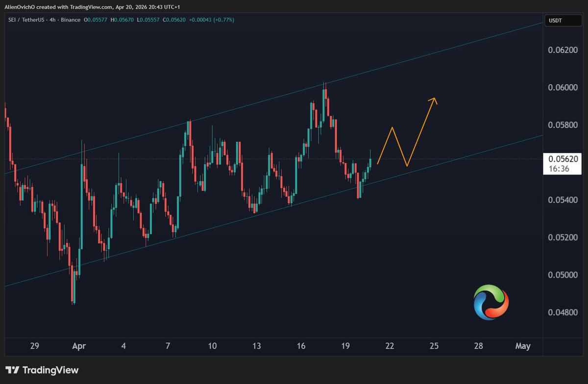Click the 0.06200 price axis label
The width and height of the screenshot is (588, 384).
(x=563, y=50)
